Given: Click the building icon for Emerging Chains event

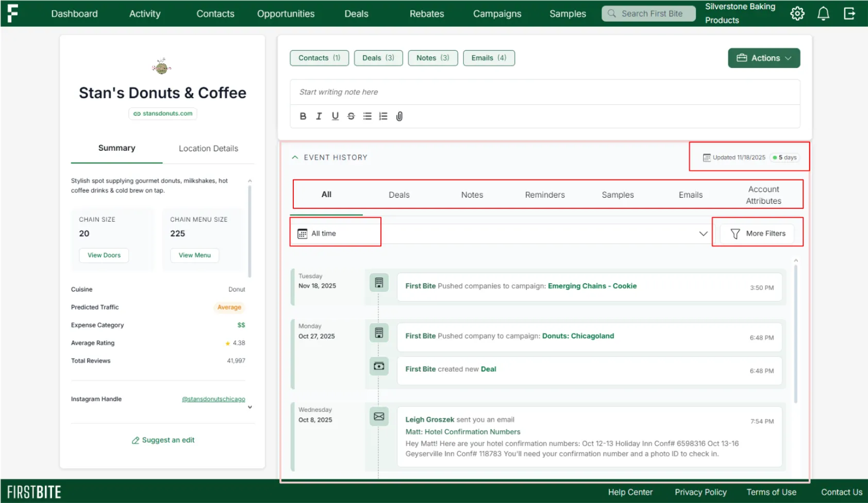Looking at the screenshot, I should point(379,283).
